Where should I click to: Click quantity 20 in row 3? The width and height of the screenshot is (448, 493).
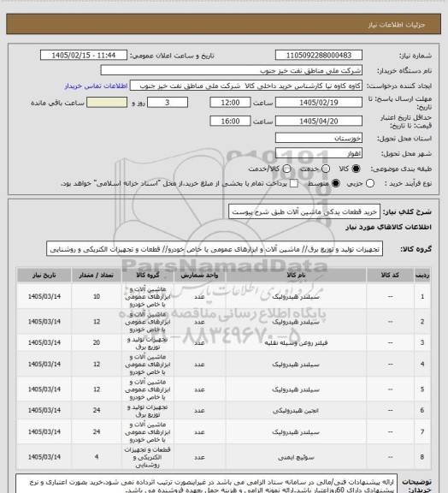tap(97, 342)
